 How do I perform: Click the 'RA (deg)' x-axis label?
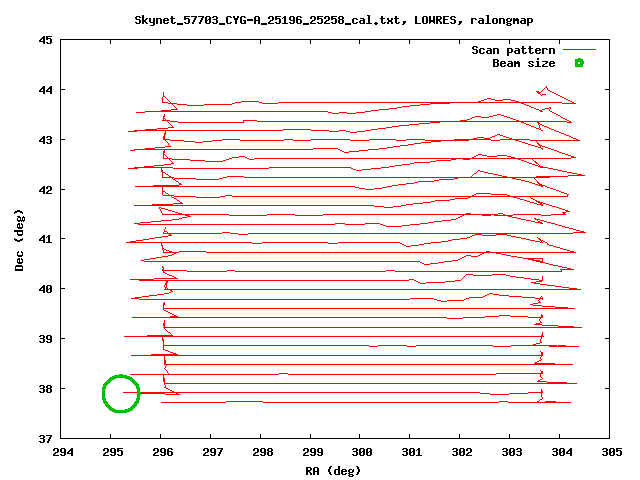[x=333, y=471]
